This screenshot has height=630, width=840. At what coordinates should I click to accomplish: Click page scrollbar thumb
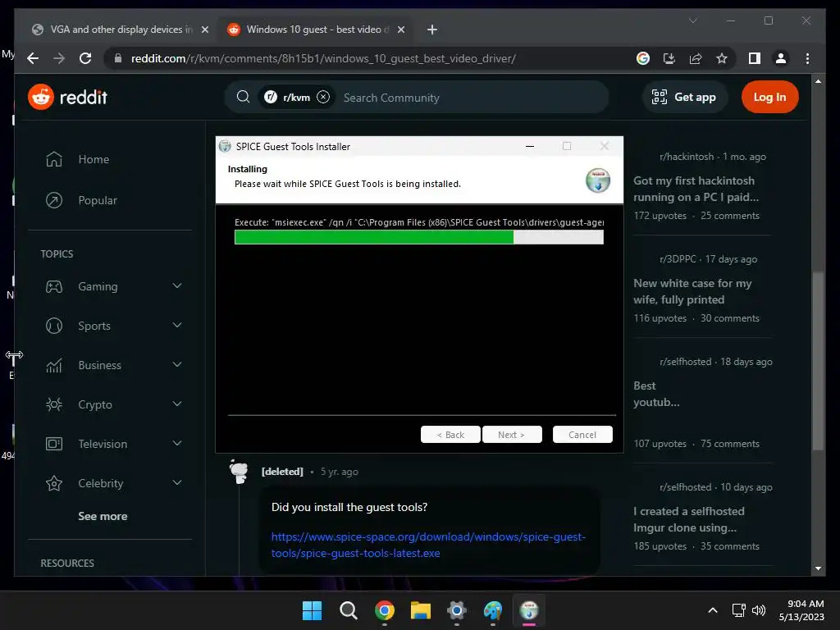pos(818,362)
